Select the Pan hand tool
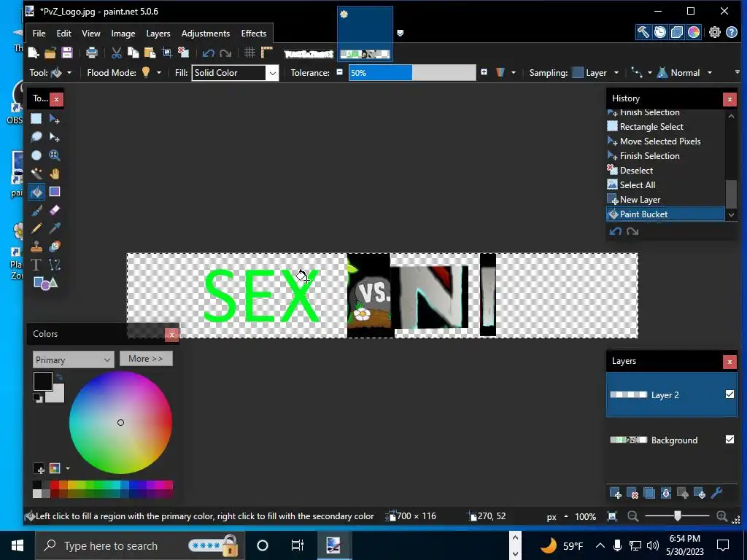The height and width of the screenshot is (560, 747). 54,174
